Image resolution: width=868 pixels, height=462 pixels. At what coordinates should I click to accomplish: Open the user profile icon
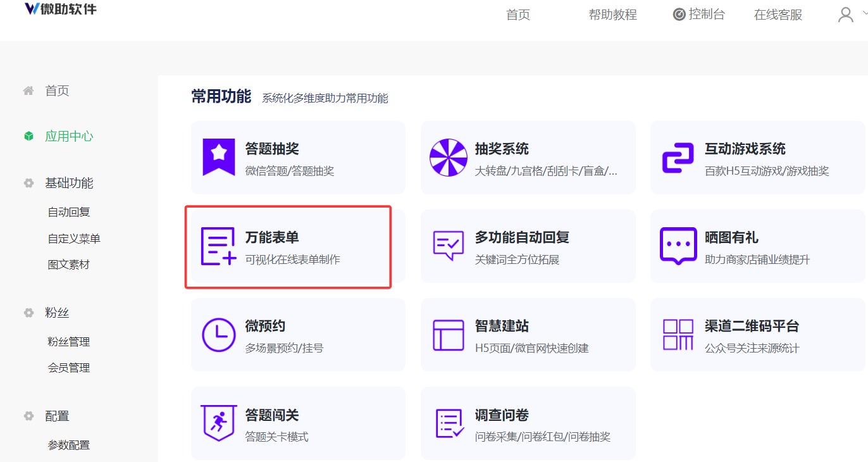(x=846, y=13)
